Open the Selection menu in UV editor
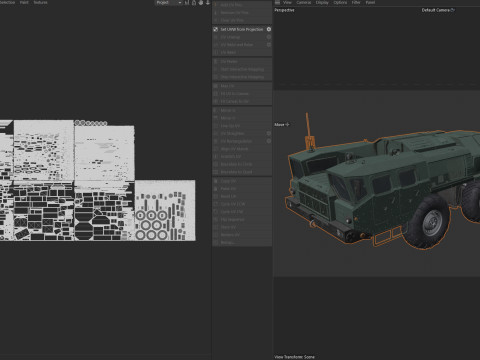Viewport: 480px width, 360px height. 7,2
